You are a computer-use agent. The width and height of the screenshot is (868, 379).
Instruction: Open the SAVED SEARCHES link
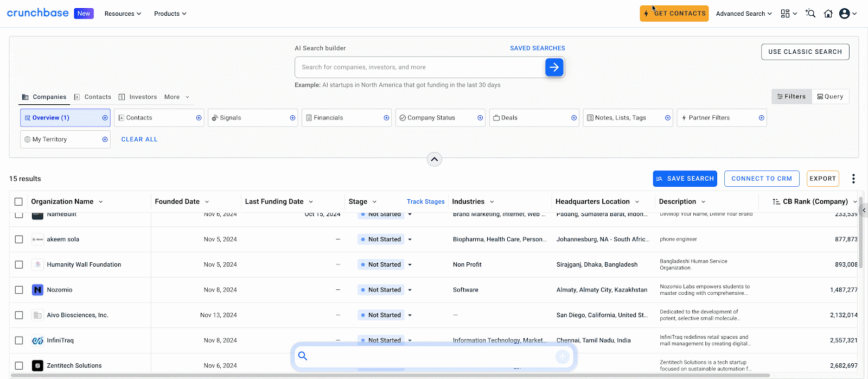pos(538,48)
